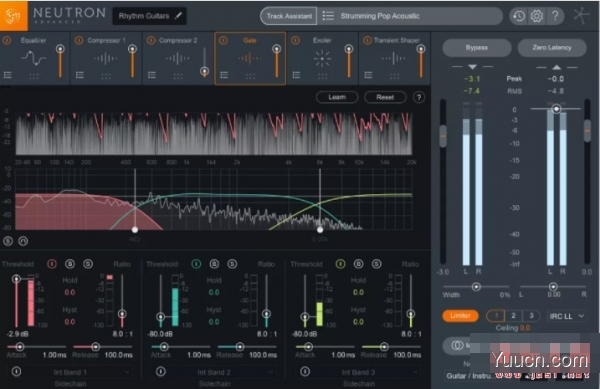The height and width of the screenshot is (389, 600).
Task: Open Transient Shaper preset list icon
Action: coord(368,75)
